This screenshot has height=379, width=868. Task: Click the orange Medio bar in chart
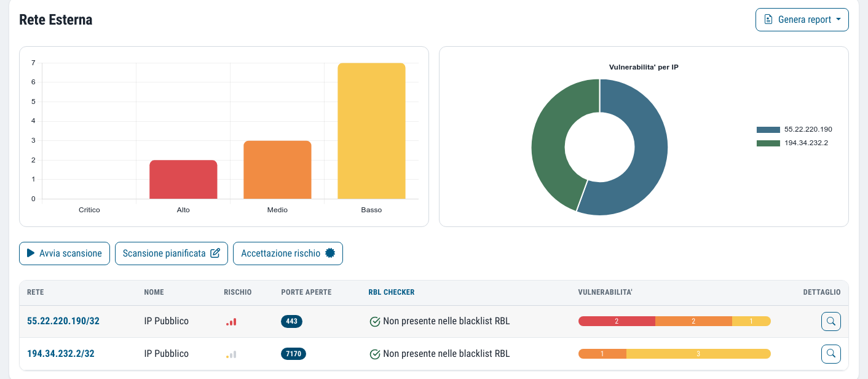[277, 170]
